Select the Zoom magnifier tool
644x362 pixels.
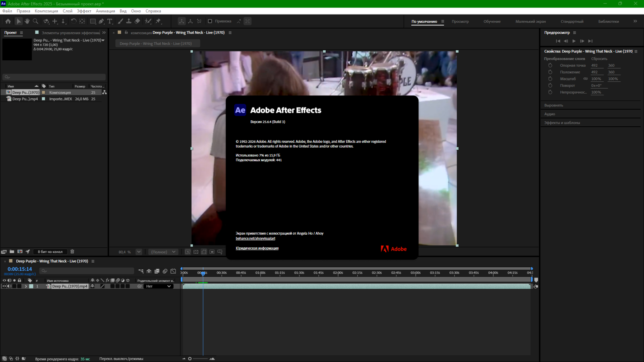coord(36,21)
